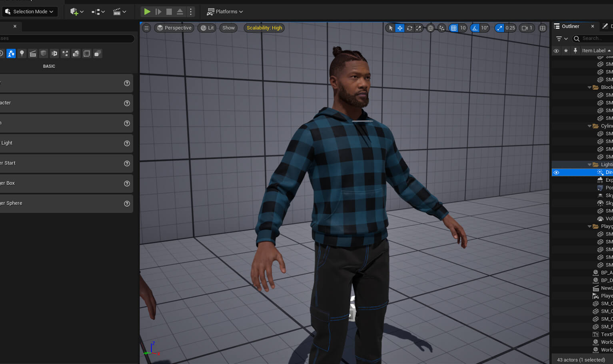This screenshot has height=364, width=613.
Task: Toggle world/local coordinate system globe icon
Action: click(x=430, y=28)
